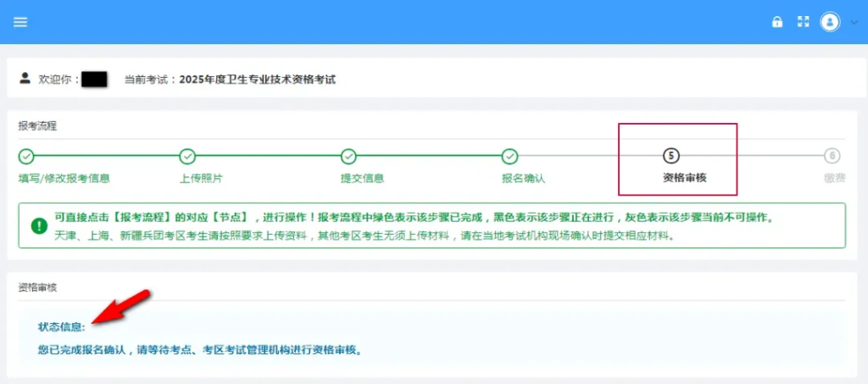Open the 资格审核 step label
This screenshot has height=384, width=868.
685,179
